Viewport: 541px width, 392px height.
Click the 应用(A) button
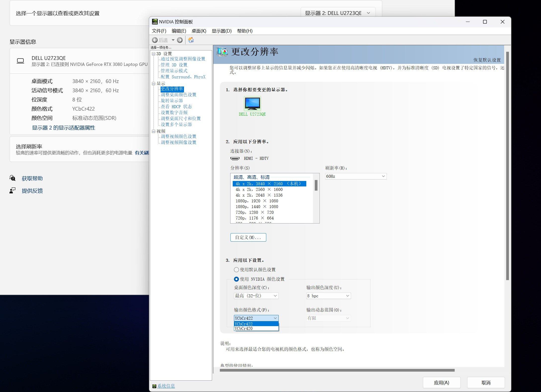442,383
